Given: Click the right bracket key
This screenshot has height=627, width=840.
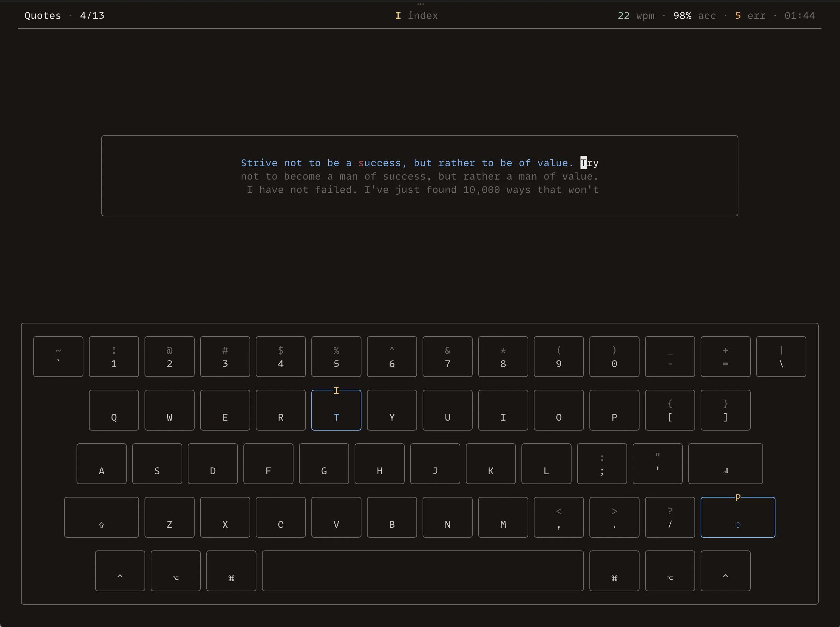Looking at the screenshot, I should click(x=725, y=410).
